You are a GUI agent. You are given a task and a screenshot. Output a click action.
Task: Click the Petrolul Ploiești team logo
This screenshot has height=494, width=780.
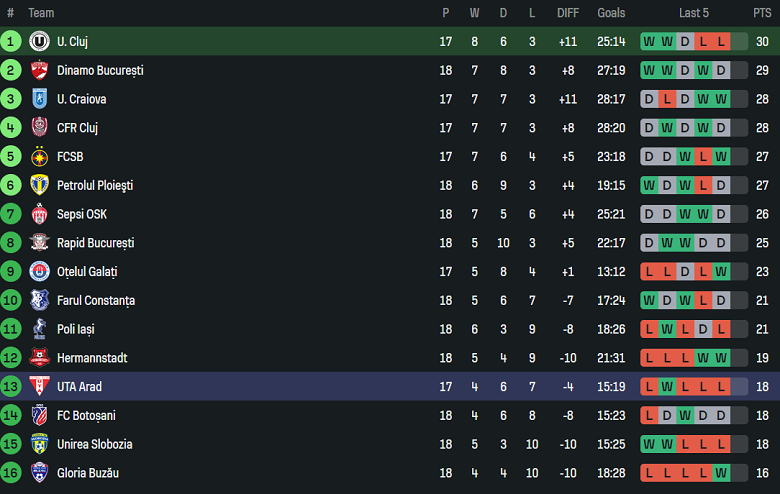tap(40, 185)
